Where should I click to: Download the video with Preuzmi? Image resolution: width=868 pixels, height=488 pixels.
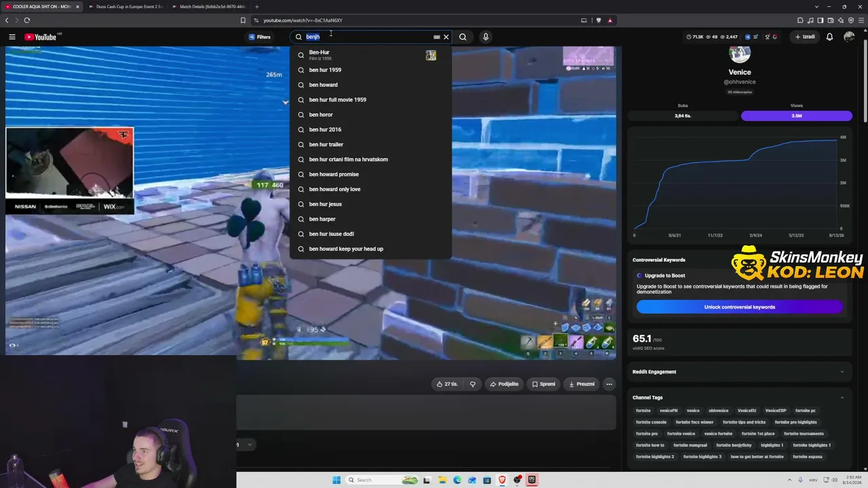click(x=581, y=384)
